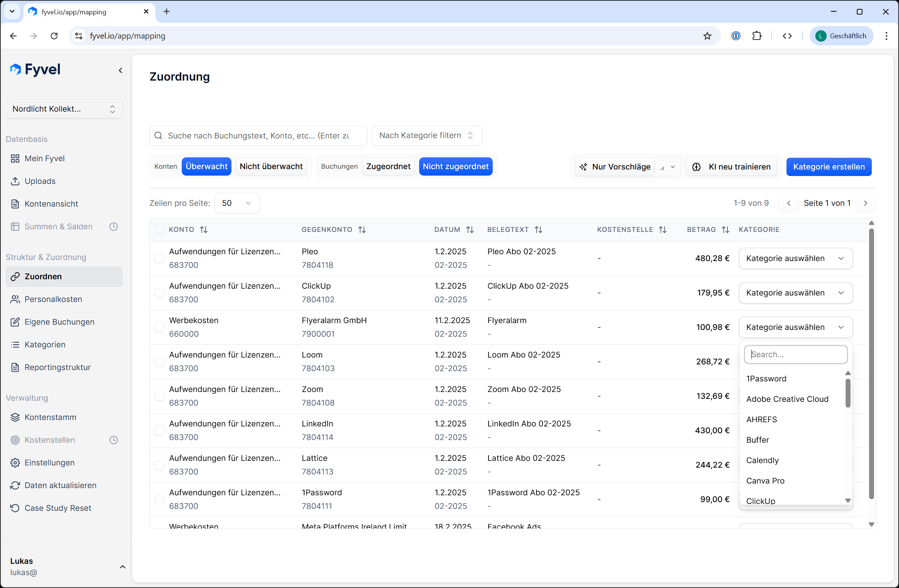Open browser extensions puzzle icon

pos(757,36)
